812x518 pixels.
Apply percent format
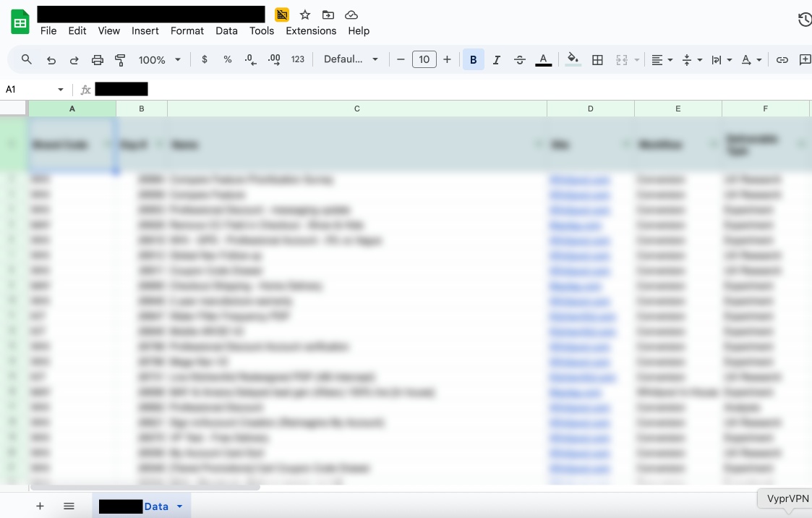click(227, 59)
